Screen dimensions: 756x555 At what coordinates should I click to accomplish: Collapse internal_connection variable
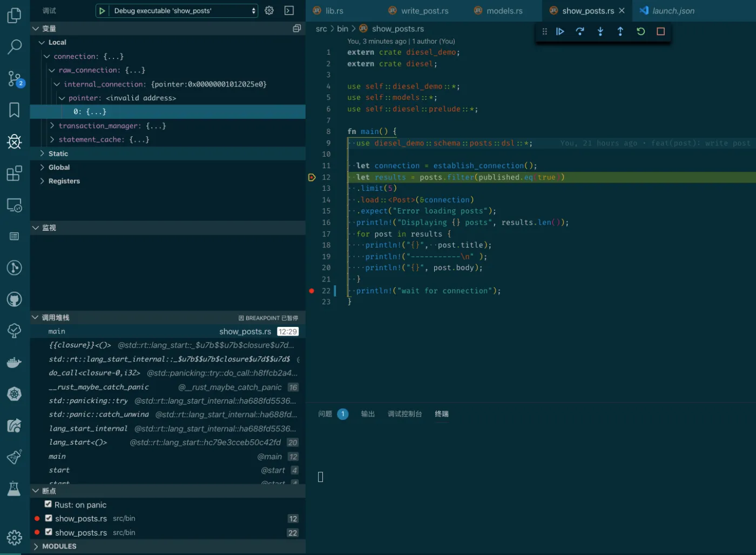pos(57,84)
